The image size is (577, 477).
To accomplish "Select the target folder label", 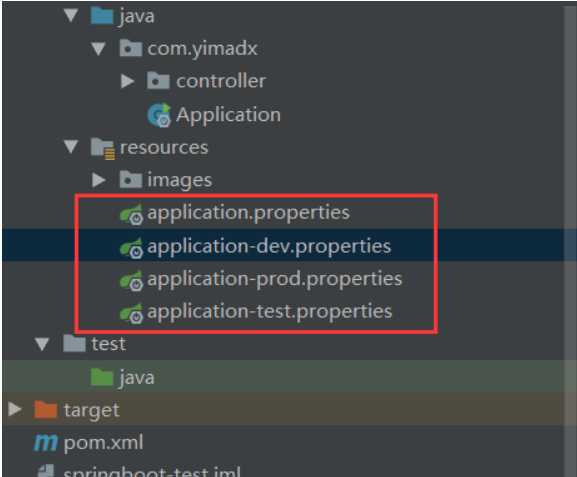I will [92, 411].
